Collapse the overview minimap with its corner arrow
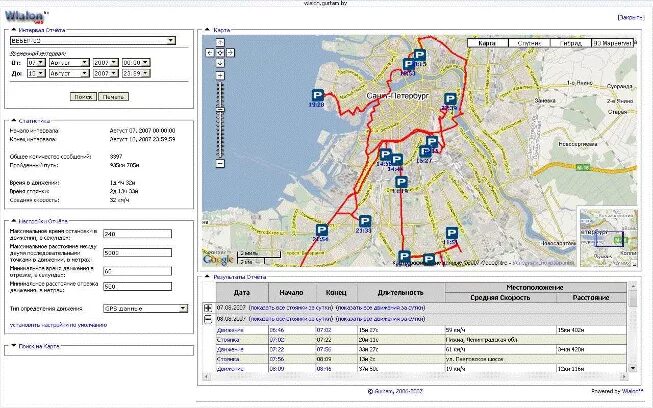 (x=634, y=264)
